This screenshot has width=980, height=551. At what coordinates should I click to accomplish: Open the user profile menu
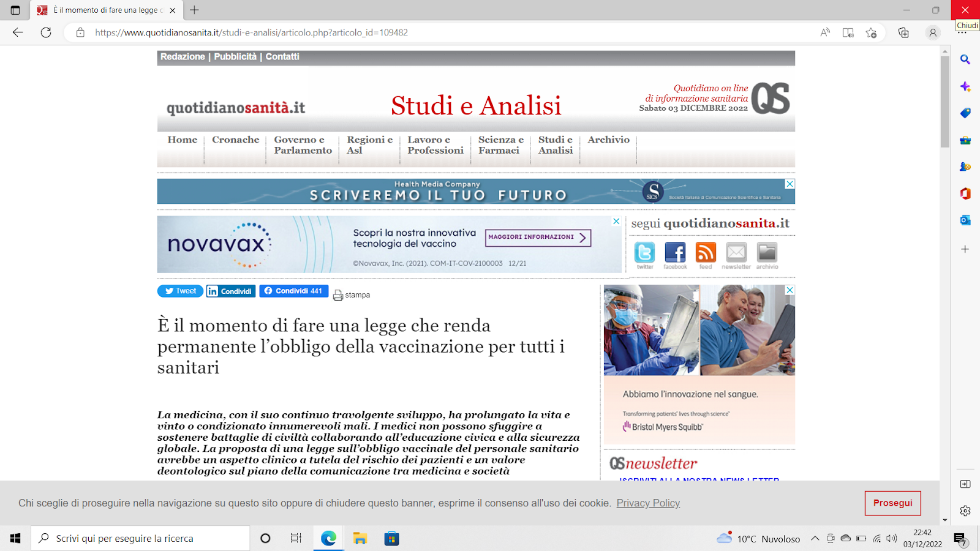933,32
